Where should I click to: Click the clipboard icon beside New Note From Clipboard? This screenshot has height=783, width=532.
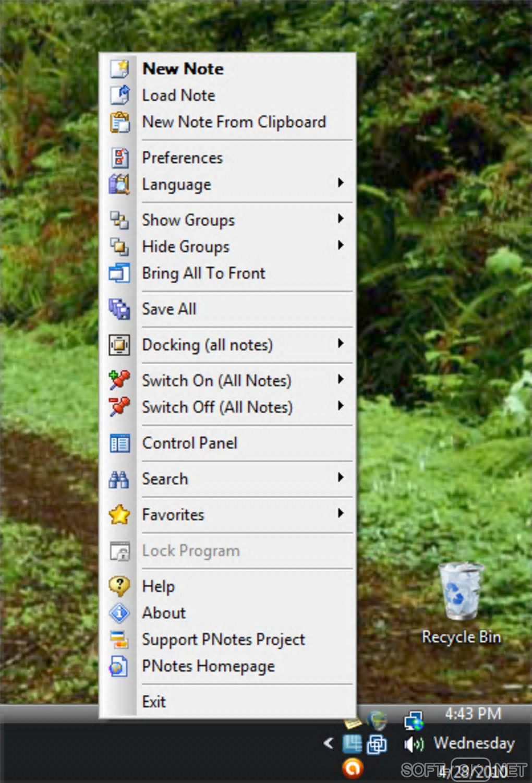tap(119, 122)
